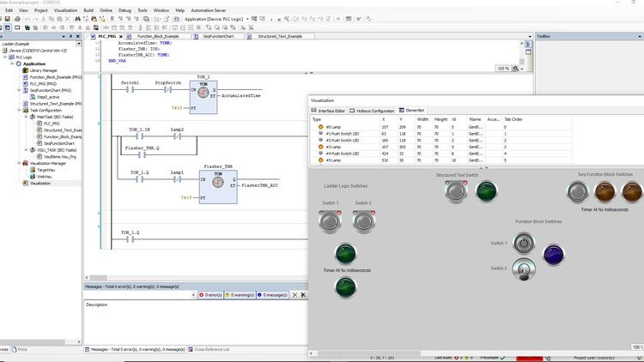
Task: Close the PLC_PRG editor tab
Action: tap(121, 37)
